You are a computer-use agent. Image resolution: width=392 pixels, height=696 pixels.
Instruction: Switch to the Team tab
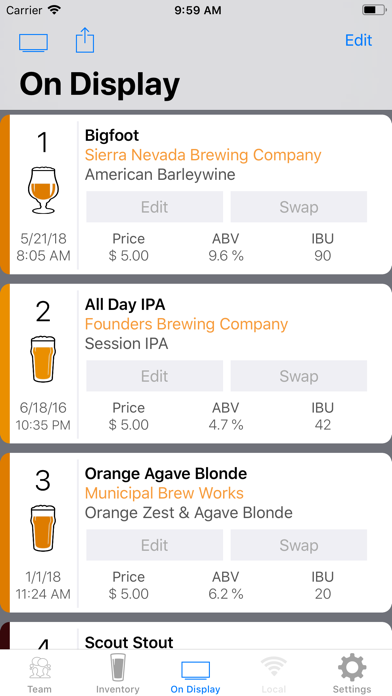(40, 673)
